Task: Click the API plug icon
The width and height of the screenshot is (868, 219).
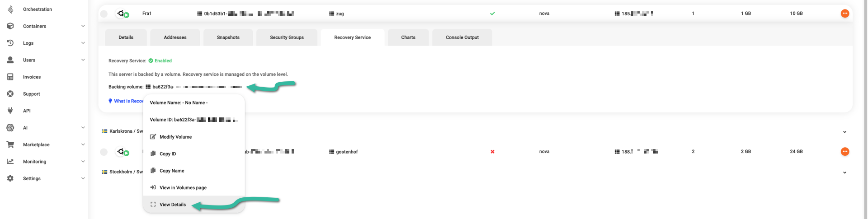Action: coord(10,111)
